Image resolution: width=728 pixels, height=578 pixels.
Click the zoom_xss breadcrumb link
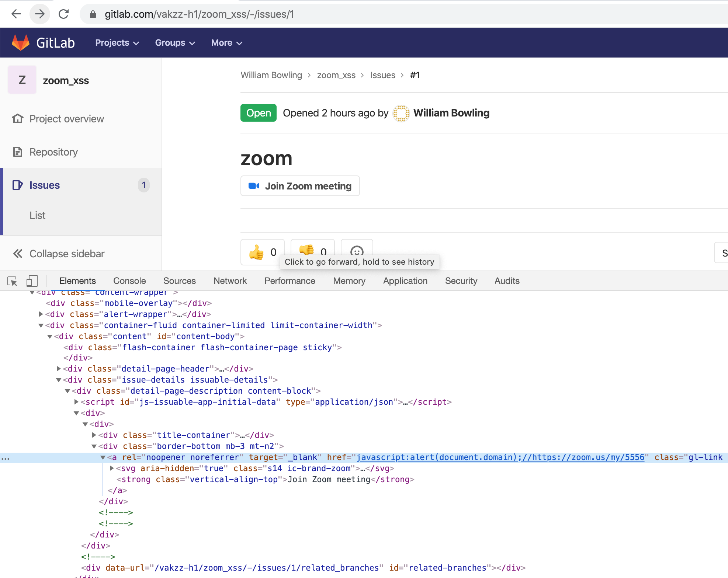[x=336, y=75]
